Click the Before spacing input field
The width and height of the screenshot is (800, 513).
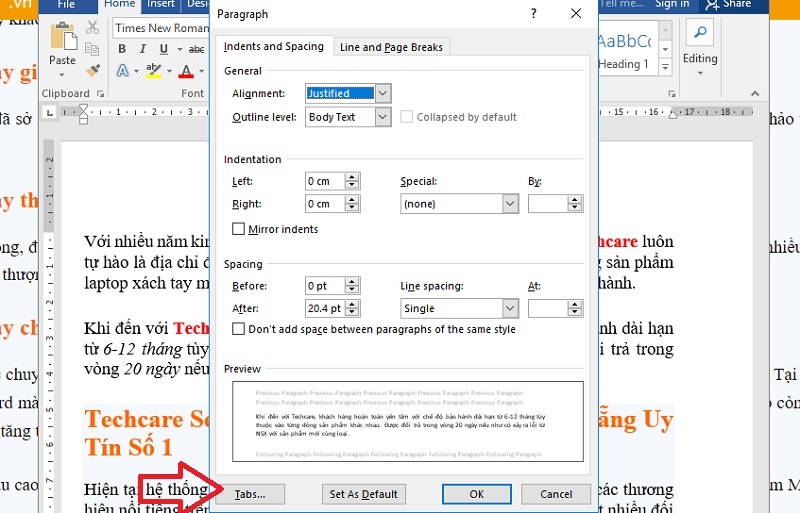[326, 286]
